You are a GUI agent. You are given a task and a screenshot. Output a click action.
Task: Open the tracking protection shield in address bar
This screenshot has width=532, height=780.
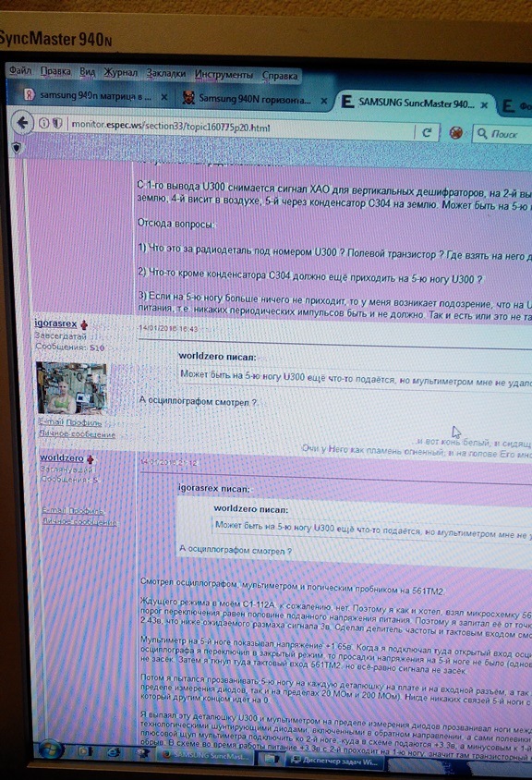pos(57,123)
